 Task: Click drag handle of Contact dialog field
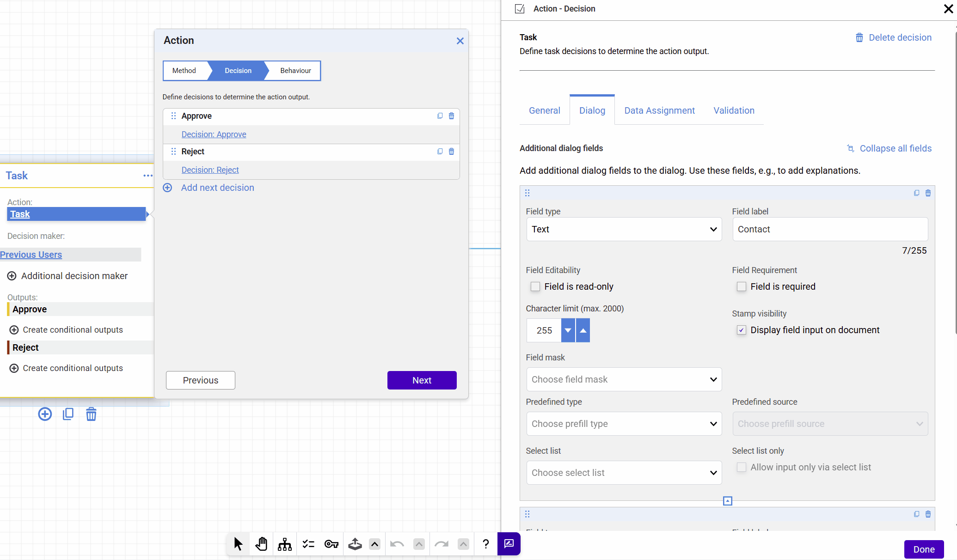(x=528, y=193)
